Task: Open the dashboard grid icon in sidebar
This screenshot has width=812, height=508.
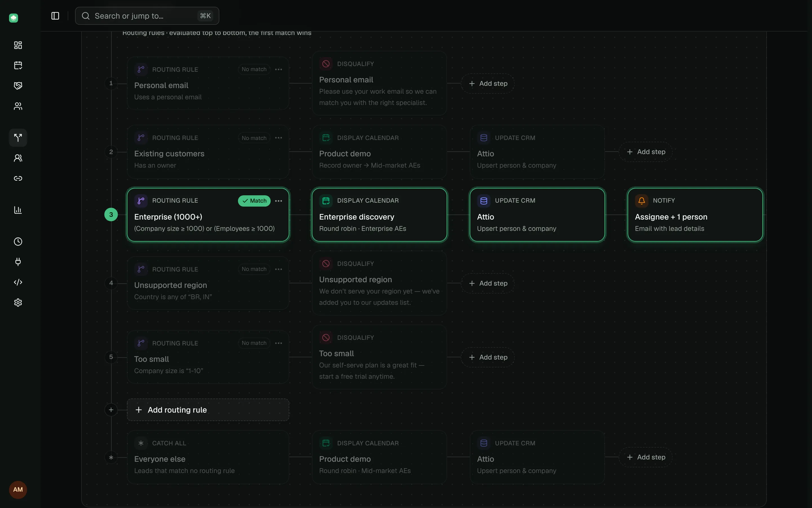Action: [x=18, y=45]
